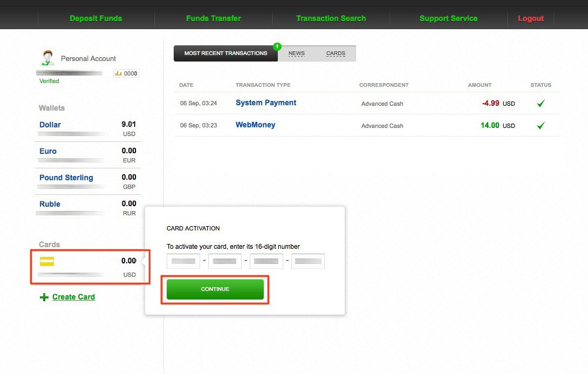588x374 pixels.
Task: Click the green notification badge showing 1
Action: pos(277,46)
